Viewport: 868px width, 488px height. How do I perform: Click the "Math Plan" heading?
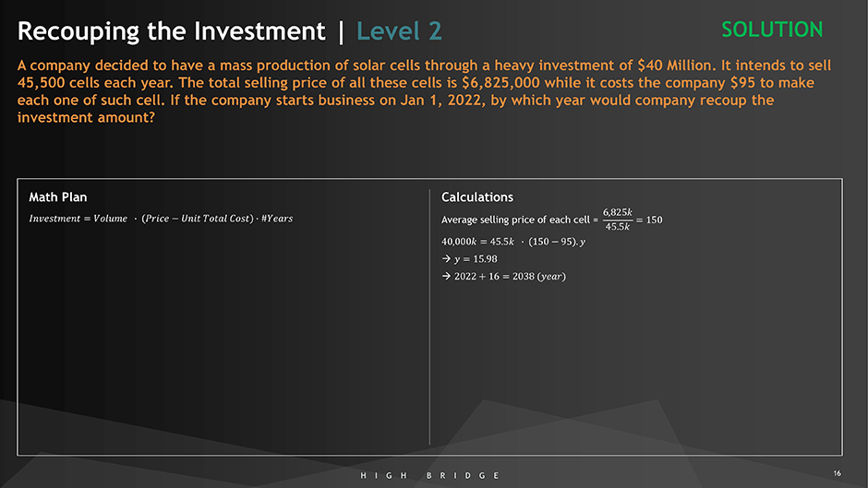[58, 196]
